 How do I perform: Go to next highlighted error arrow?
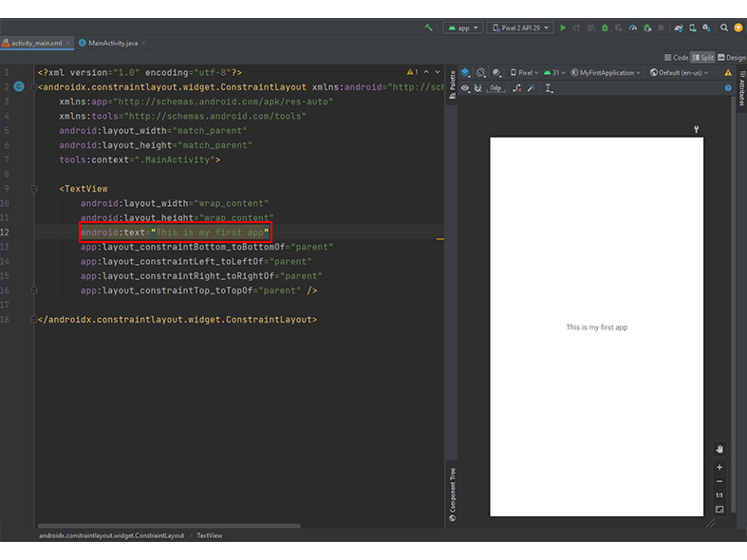(x=438, y=72)
